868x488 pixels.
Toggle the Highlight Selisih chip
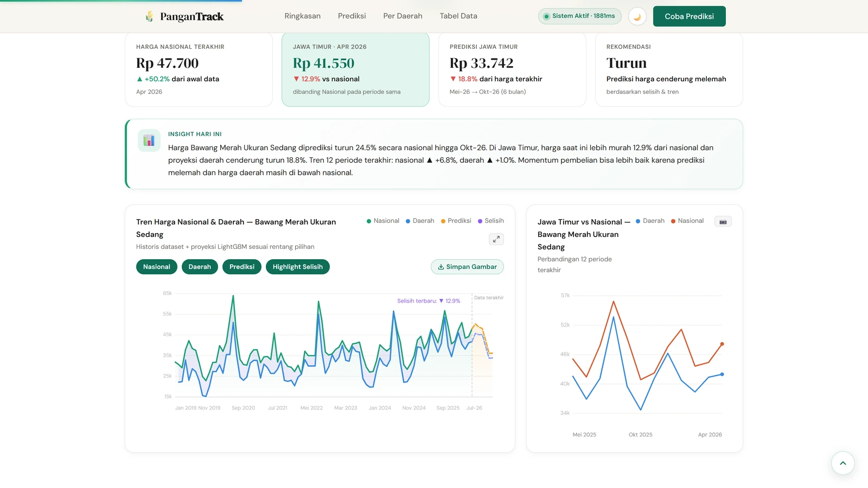click(298, 267)
